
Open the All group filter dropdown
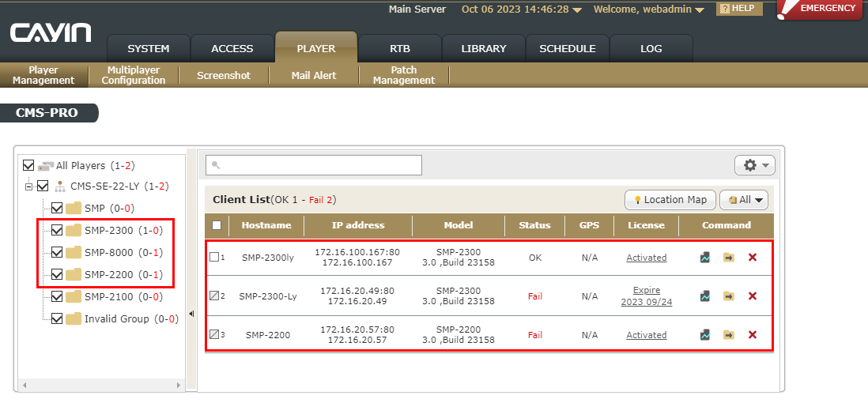(x=744, y=200)
